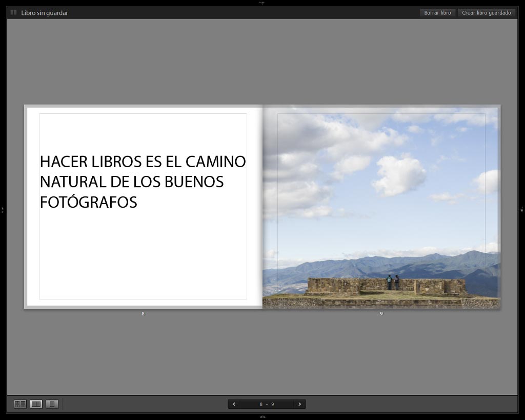Show the hidden right panel

click(522, 210)
